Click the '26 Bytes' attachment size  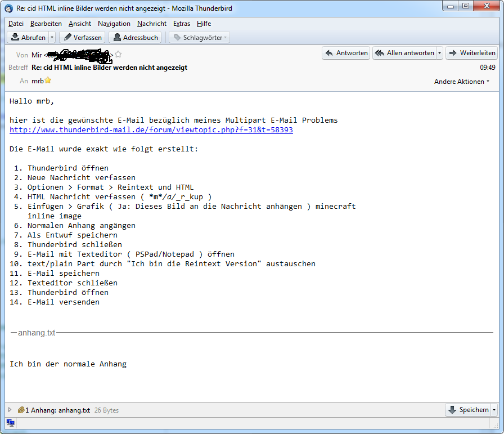[106, 410]
